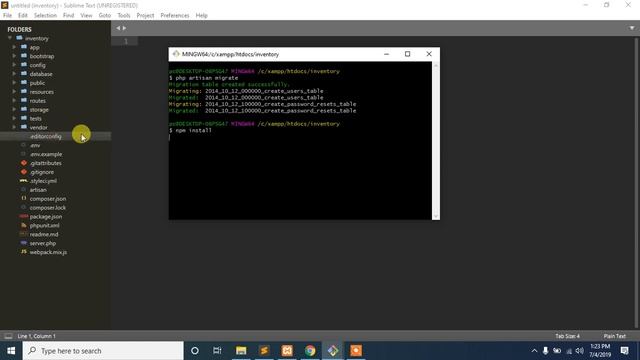Open File Explorer from taskbar
Viewport: 640px width, 360px height.
click(241, 351)
